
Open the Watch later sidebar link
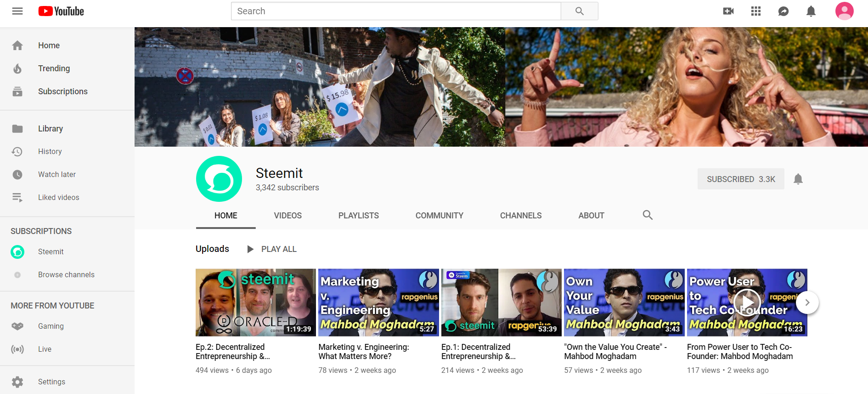[57, 174]
